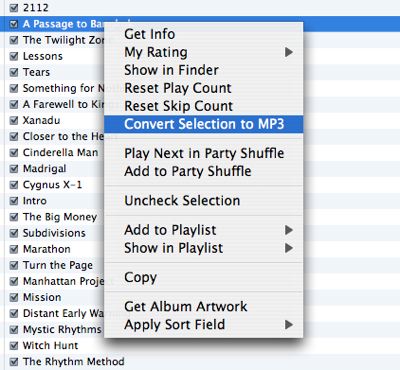This screenshot has height=370, width=400.
Task: Uncheck the Distant Early Warning checkbox
Action: click(14, 313)
